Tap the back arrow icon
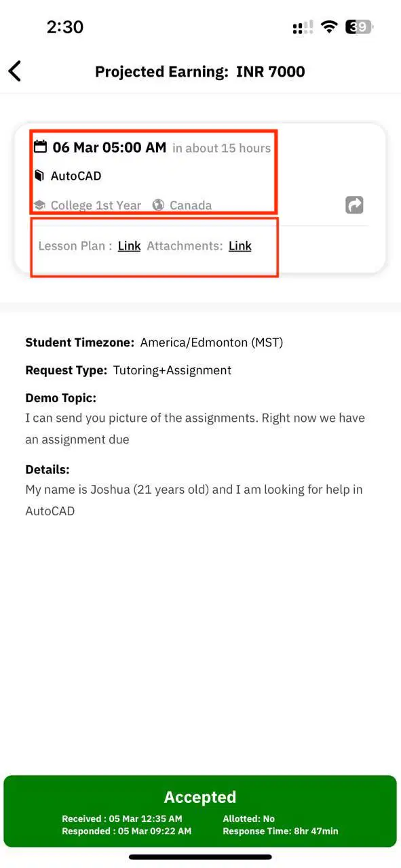 pos(15,71)
